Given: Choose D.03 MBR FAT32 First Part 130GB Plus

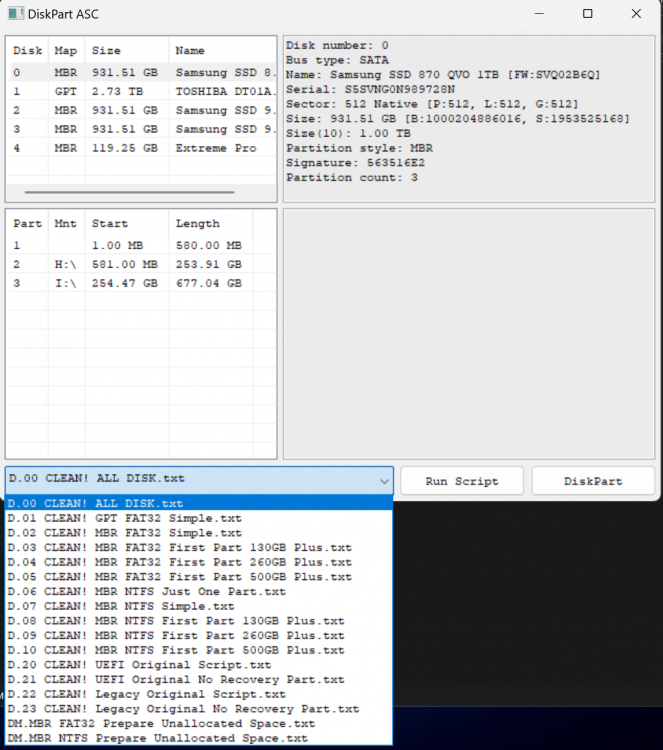Looking at the screenshot, I should pyautogui.click(x=199, y=548).
